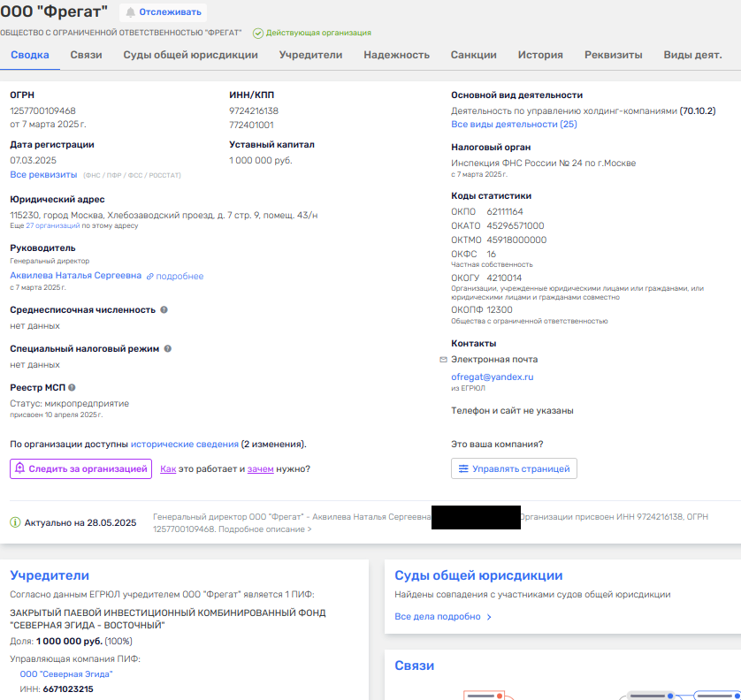This screenshot has height=700, width=741.
Task: Open исторические сведения link
Action: click(x=184, y=444)
